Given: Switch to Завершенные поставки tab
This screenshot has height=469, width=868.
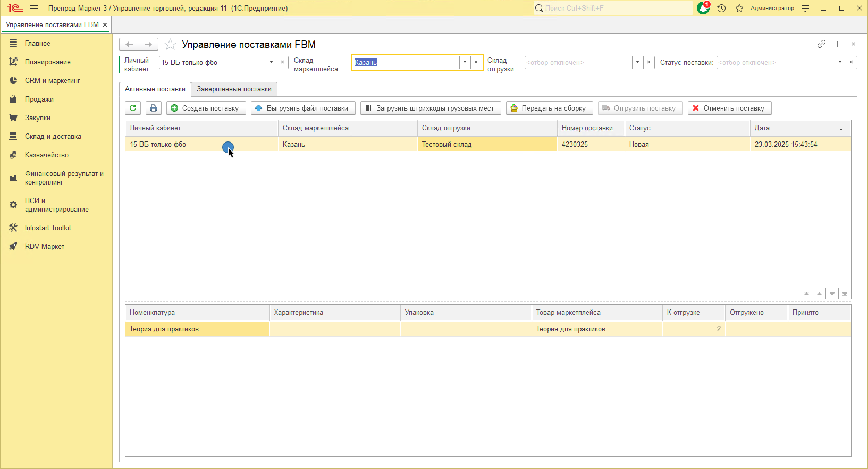Looking at the screenshot, I should (x=234, y=89).
